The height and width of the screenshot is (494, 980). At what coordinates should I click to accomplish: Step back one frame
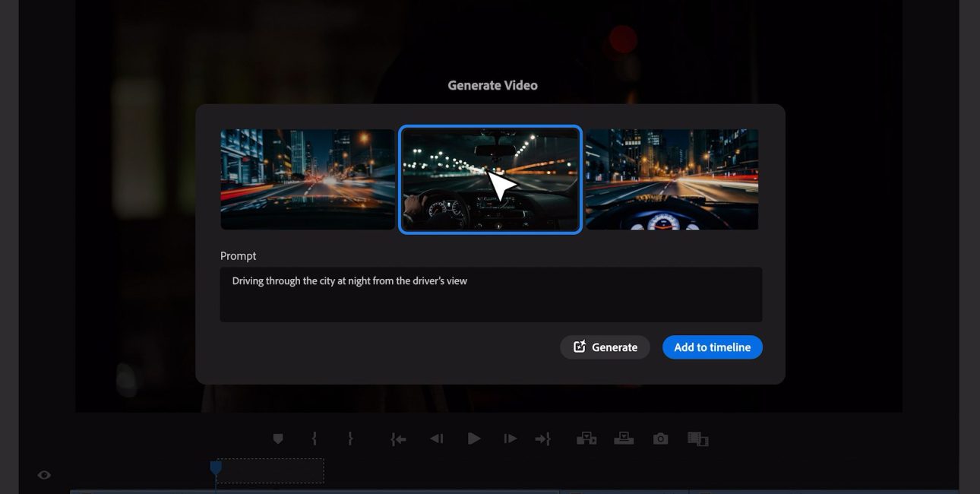pos(436,439)
